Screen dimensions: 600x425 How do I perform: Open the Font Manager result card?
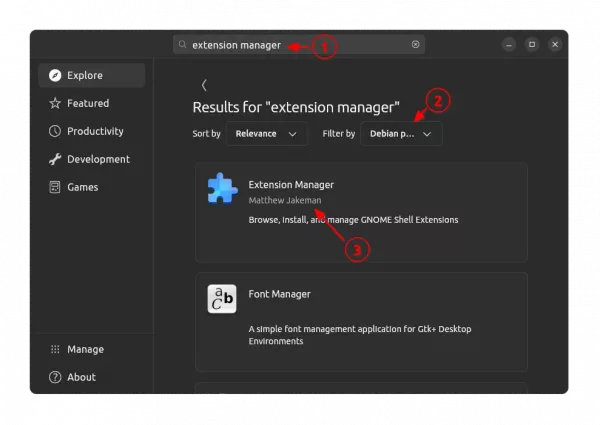point(361,322)
